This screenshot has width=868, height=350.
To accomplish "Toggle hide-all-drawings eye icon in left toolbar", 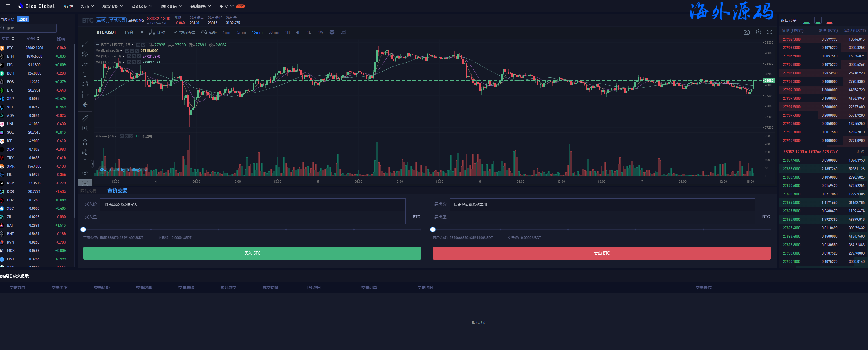I will pyautogui.click(x=85, y=173).
